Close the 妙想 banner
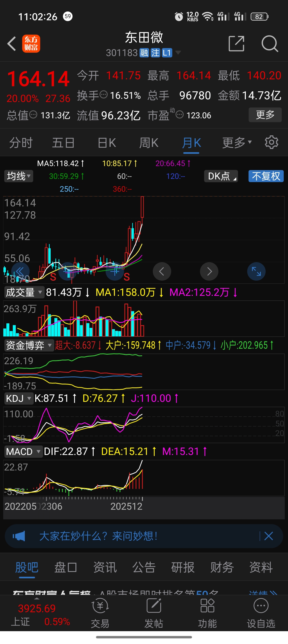 coord(269,536)
